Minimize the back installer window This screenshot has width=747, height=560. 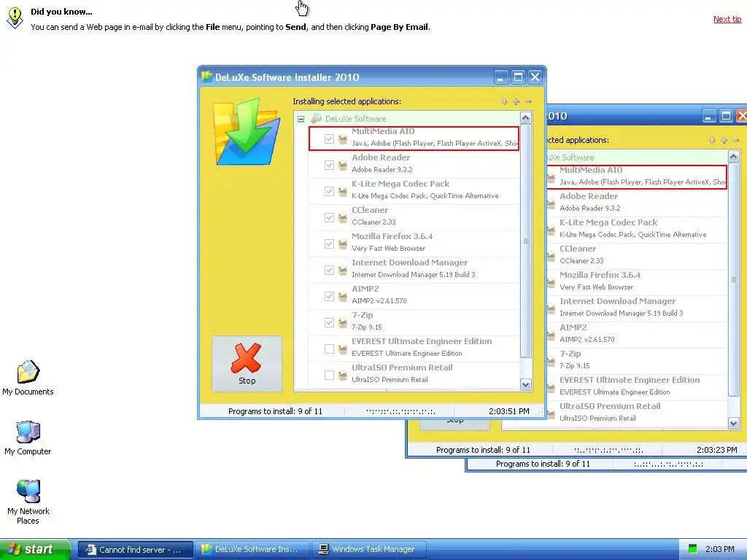coord(708,116)
